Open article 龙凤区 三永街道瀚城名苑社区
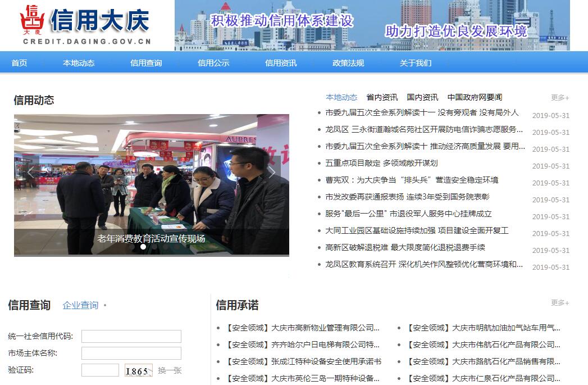The width and height of the screenshot is (588, 385). [424, 129]
